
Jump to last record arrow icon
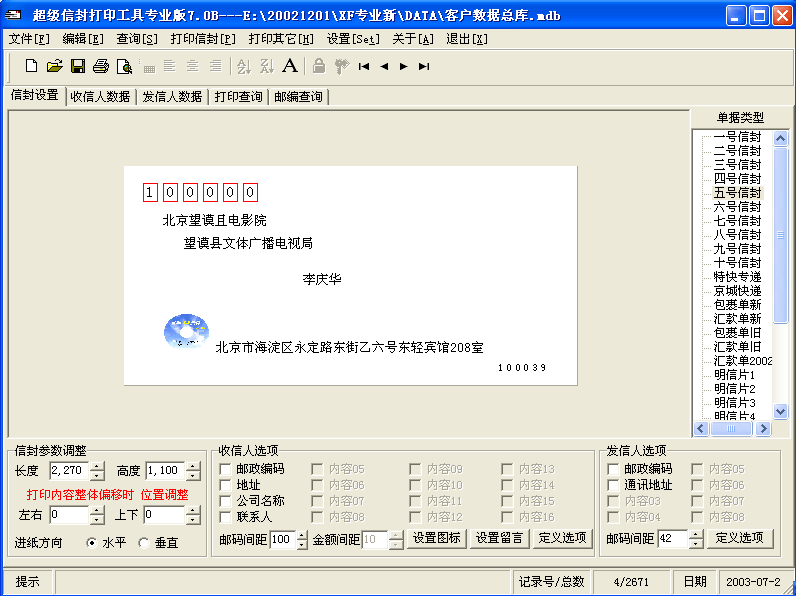tap(424, 67)
